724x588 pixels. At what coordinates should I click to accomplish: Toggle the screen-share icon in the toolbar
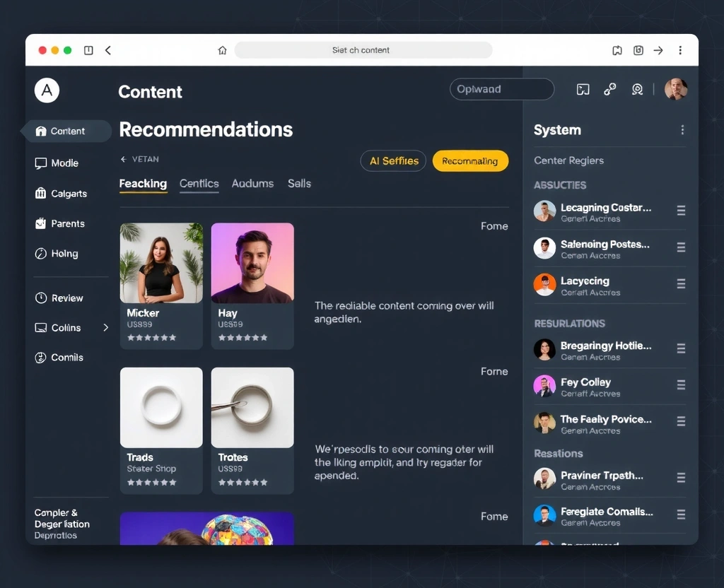[x=582, y=90]
